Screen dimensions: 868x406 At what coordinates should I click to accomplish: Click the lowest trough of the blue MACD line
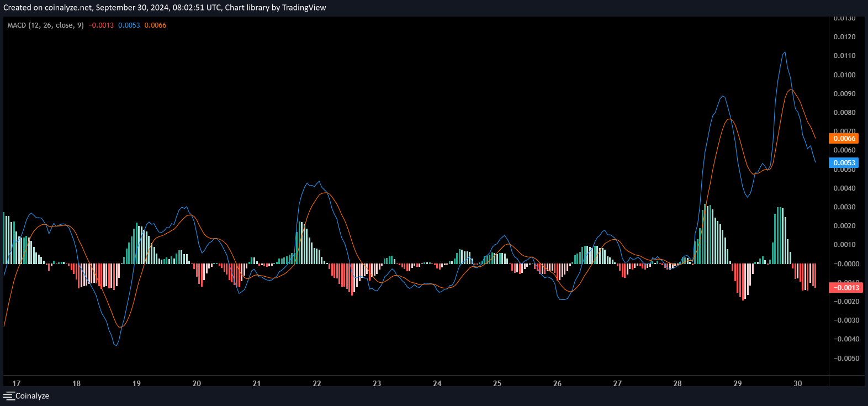116,346
